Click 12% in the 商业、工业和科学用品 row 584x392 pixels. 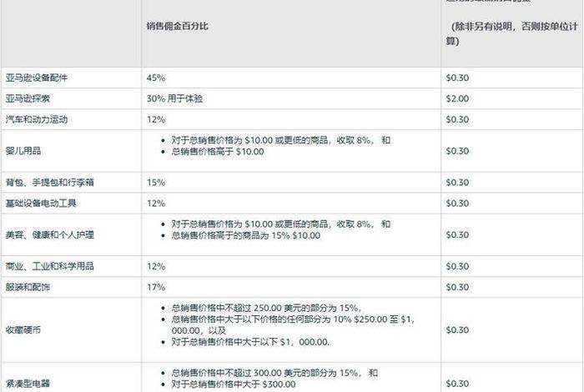[x=156, y=267]
